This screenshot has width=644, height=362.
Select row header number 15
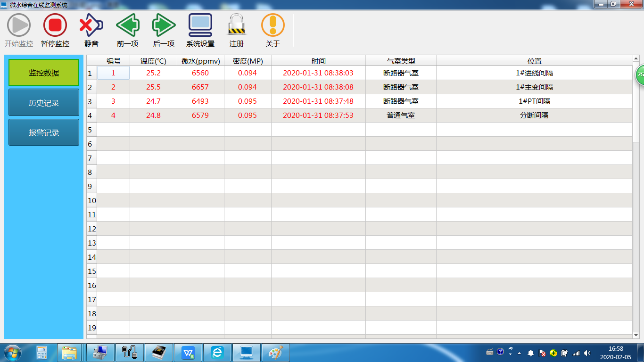91,271
